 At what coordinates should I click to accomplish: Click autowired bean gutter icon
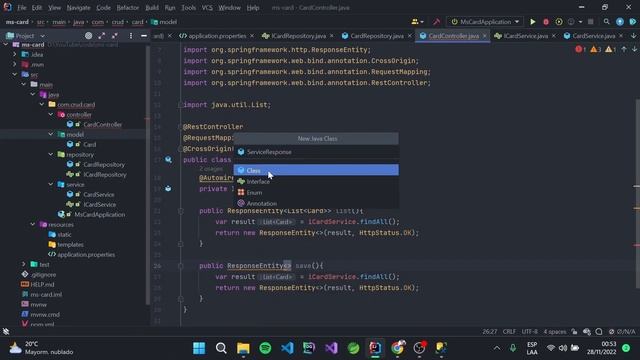[168, 189]
